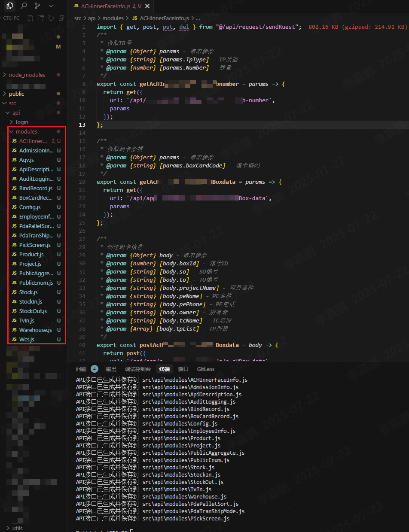Switch to the GitLens panel tab

205,369
